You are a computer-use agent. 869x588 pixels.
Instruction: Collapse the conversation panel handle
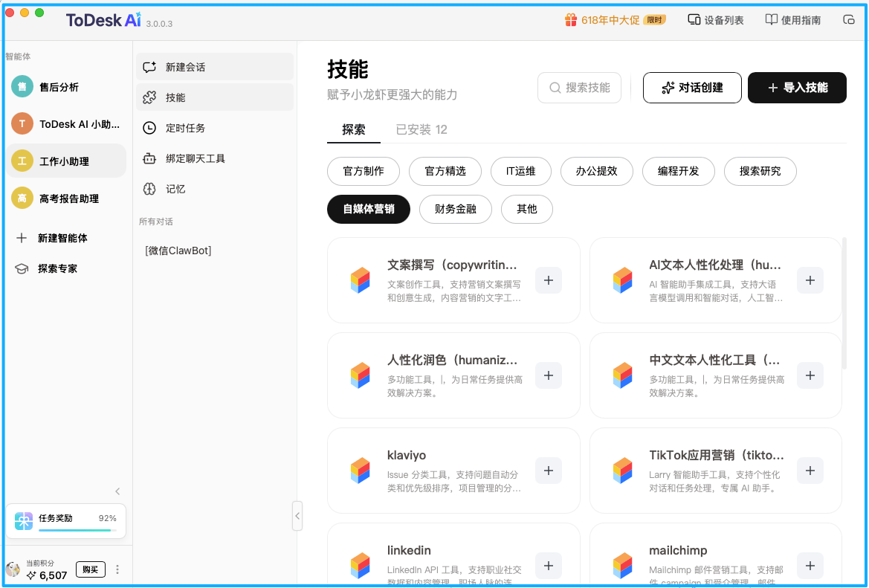tap(297, 516)
